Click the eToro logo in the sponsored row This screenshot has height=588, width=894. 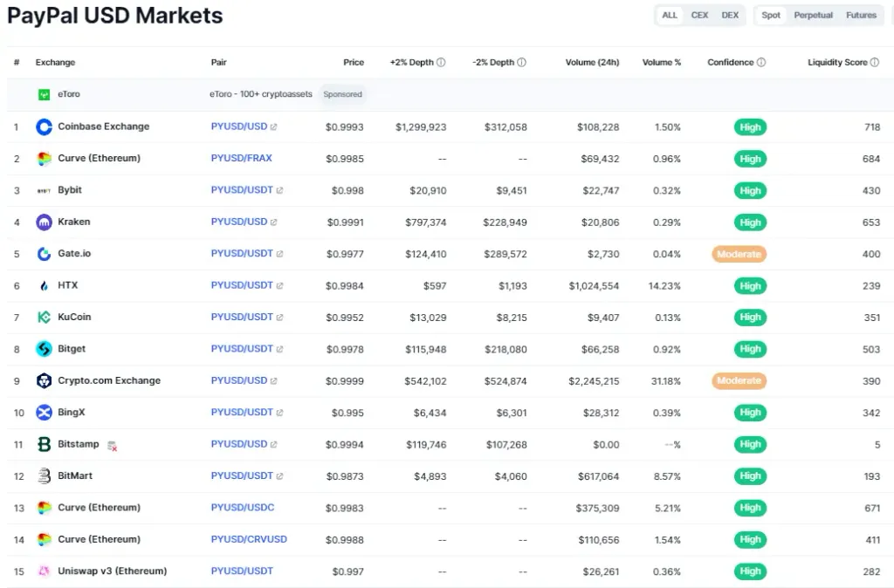tap(45, 94)
